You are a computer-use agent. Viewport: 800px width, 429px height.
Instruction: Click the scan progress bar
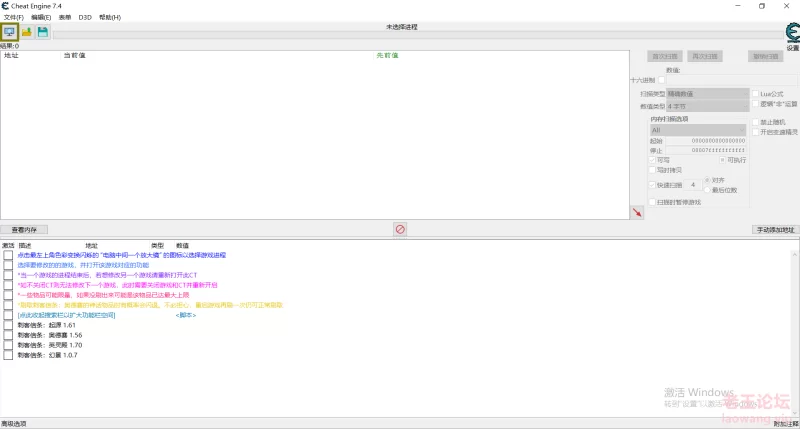pyautogui.click(x=418, y=35)
